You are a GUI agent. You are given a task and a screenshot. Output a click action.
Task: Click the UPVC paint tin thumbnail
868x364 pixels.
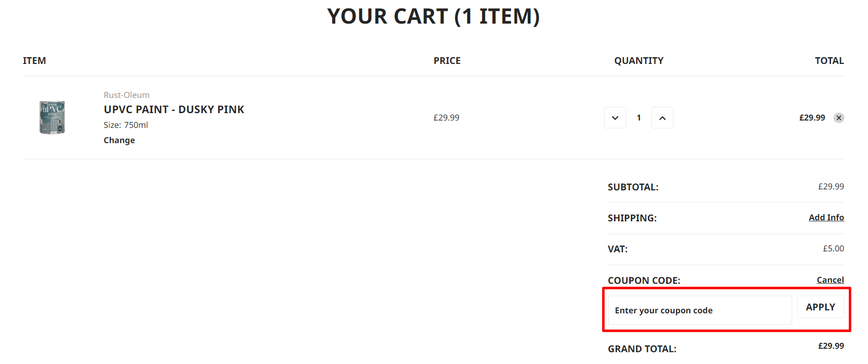[52, 118]
